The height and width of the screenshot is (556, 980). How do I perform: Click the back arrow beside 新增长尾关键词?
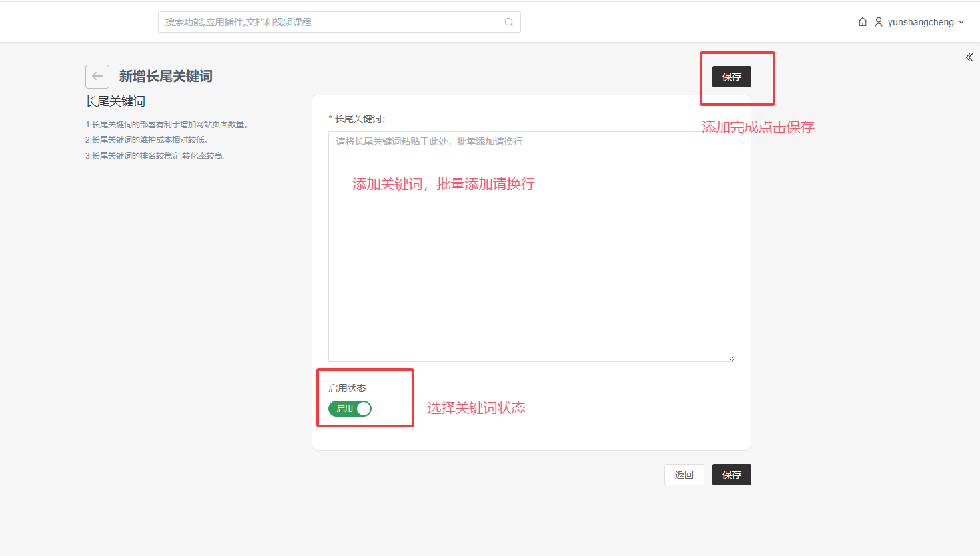[97, 77]
